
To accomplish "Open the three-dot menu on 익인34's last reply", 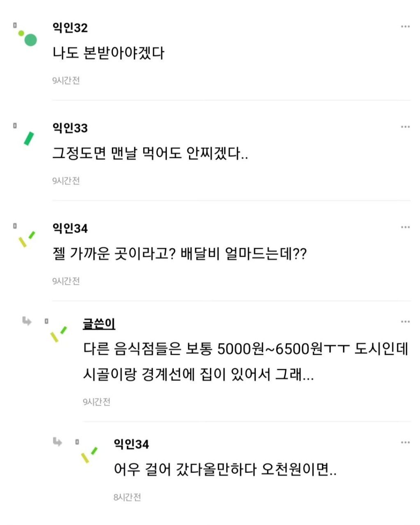I will 405,443.
